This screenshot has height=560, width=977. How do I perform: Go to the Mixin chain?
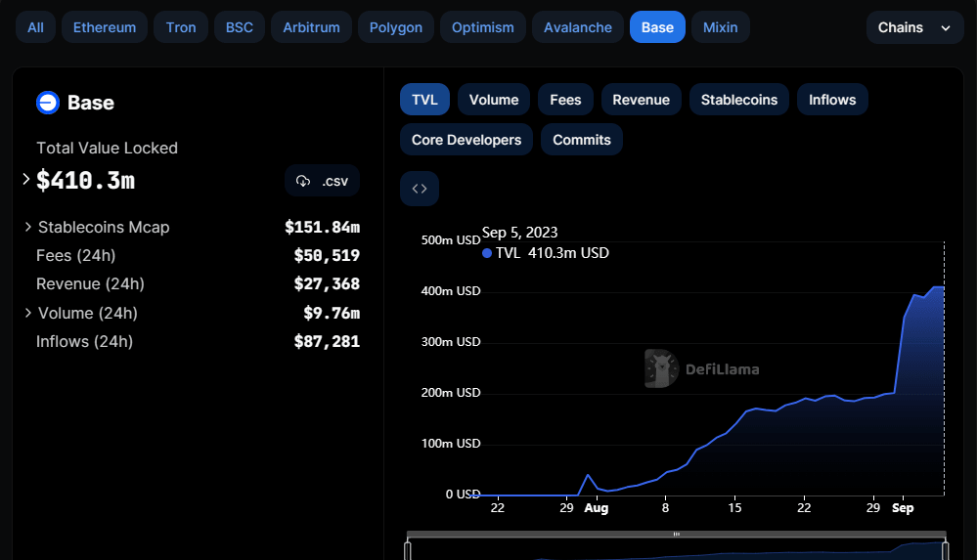[x=721, y=27]
